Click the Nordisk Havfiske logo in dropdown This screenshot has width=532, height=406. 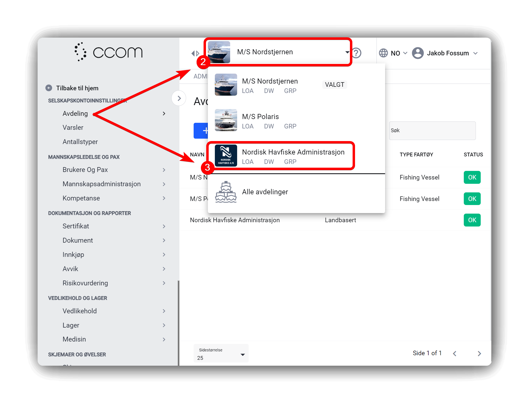pos(226,156)
